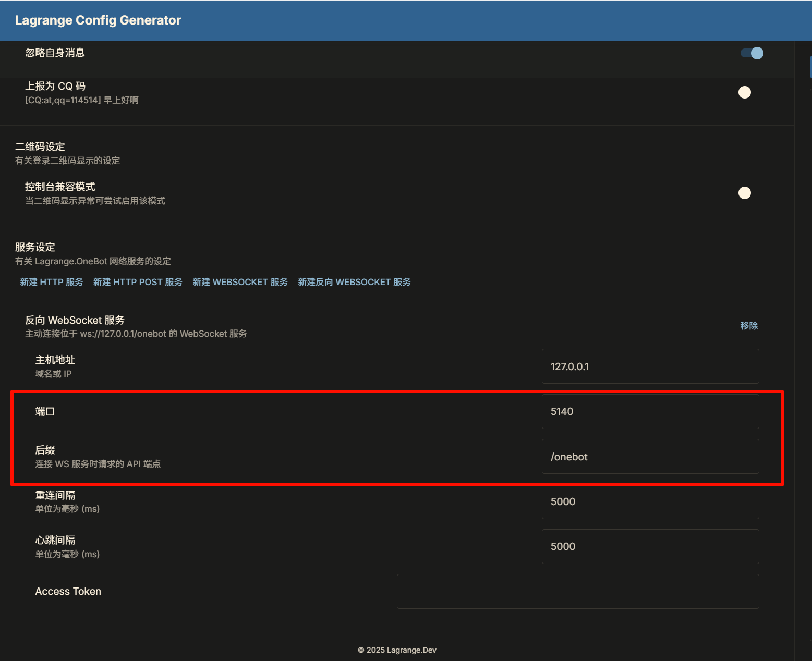
Task: Click the 二维码设定 section heading
Action: click(40, 146)
